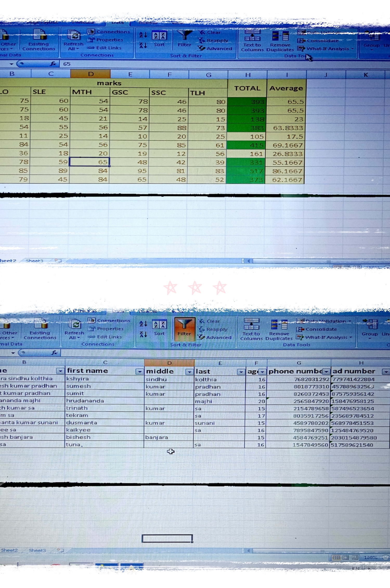Viewport: 390px width, 588px height.
Task: Click Text to Columns icon above marks table
Action: (x=252, y=40)
